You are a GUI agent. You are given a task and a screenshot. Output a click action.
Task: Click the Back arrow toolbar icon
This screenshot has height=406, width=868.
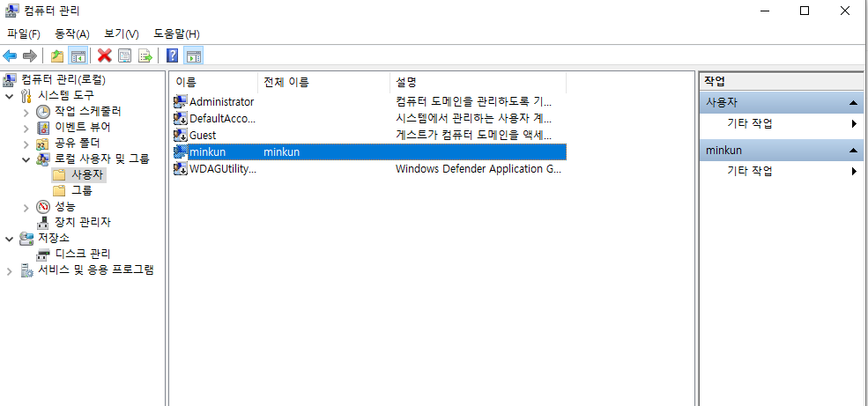pyautogui.click(x=10, y=55)
